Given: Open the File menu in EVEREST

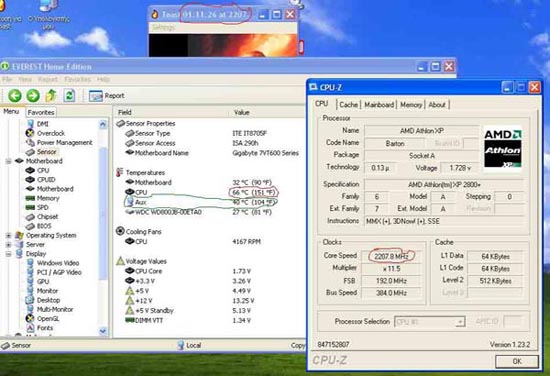Looking at the screenshot, I should [x=7, y=79].
